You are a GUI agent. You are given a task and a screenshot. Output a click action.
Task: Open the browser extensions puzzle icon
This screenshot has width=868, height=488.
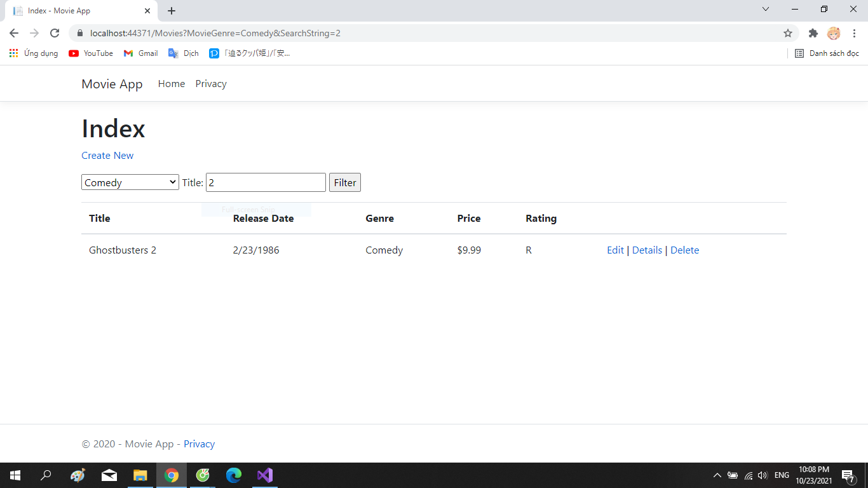coord(813,34)
